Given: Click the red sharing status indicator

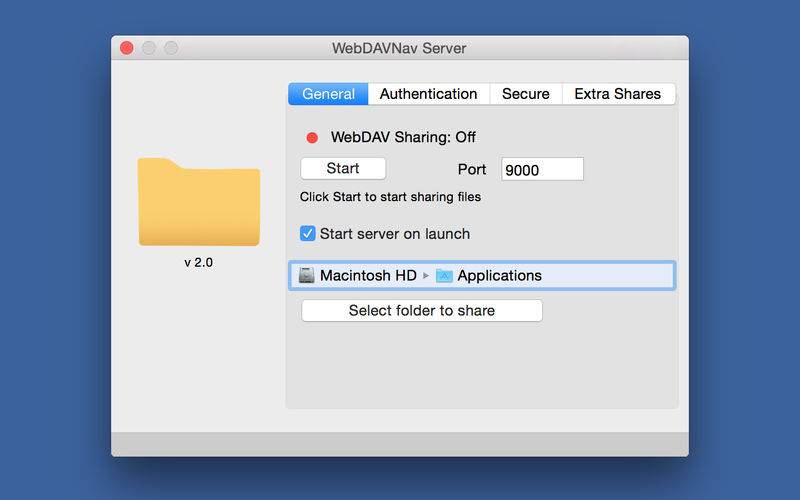Looking at the screenshot, I should tap(312, 138).
